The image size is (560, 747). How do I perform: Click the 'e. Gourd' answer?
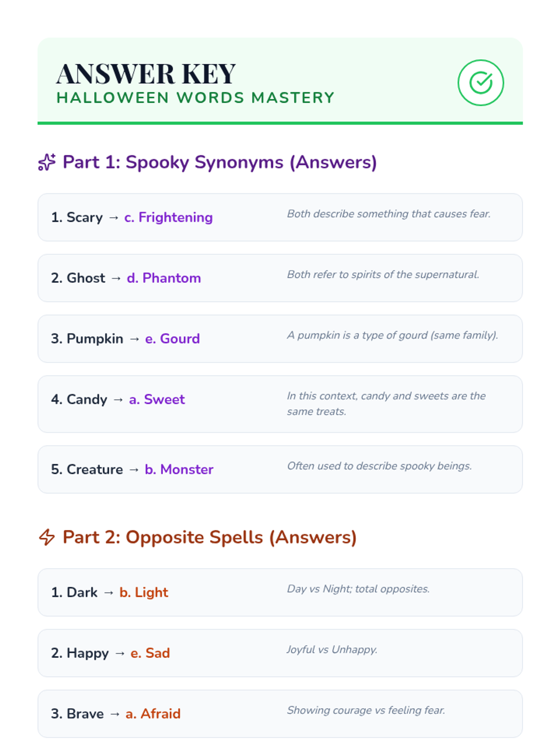click(x=172, y=339)
